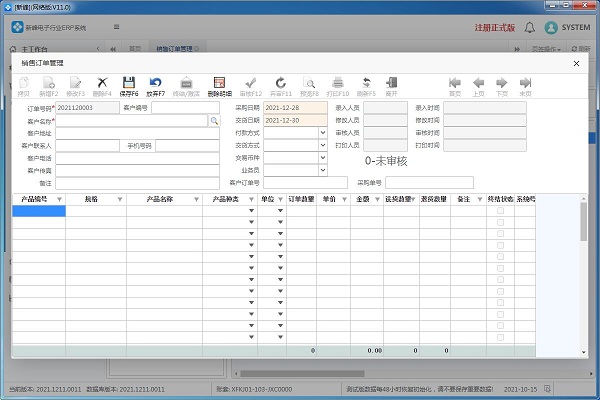Open the 交易币种 currency dropdown
Viewport: 600px width, 400px height.
point(323,157)
